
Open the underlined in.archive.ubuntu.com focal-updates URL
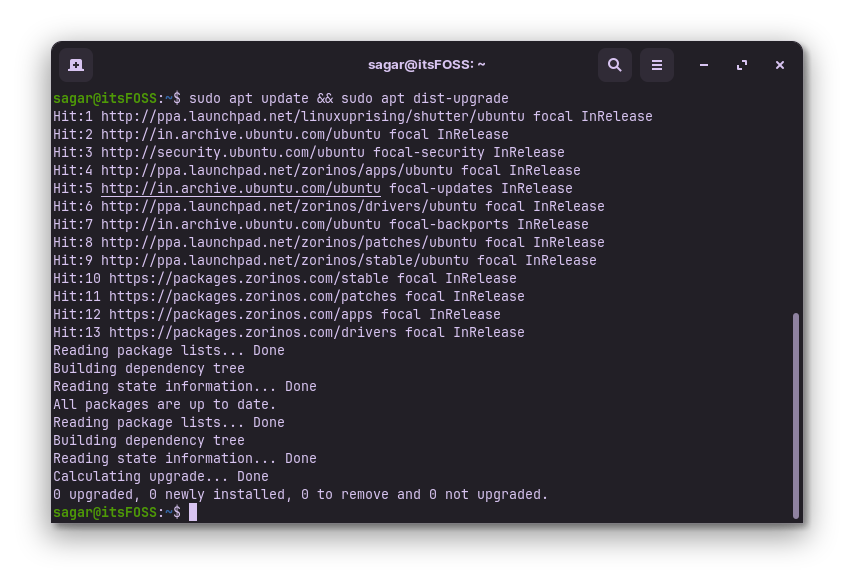[240, 189]
